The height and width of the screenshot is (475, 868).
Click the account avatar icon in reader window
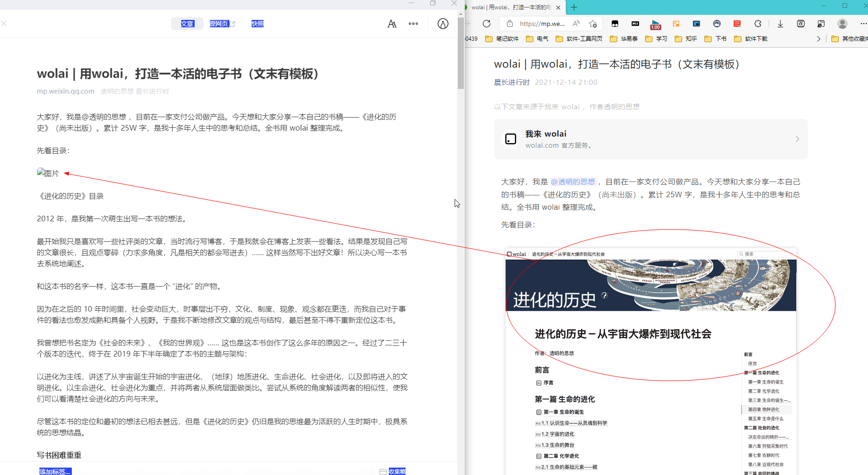click(443, 24)
